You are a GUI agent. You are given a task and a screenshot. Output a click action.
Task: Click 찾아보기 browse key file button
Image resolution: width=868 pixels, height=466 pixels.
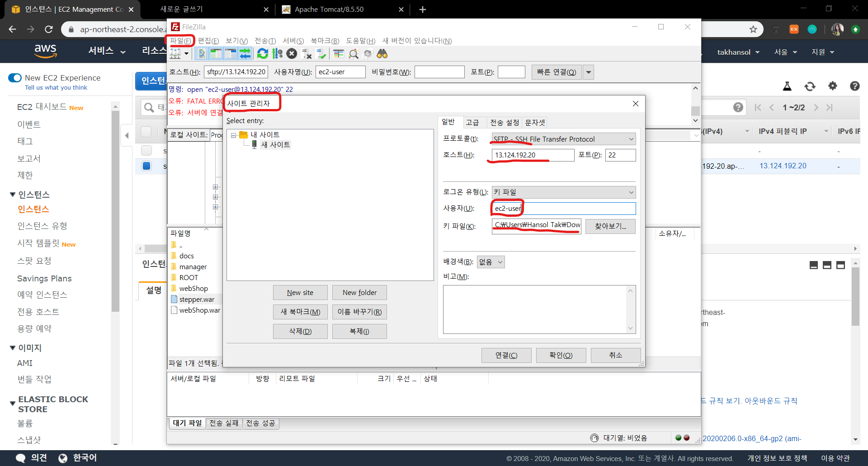pos(610,226)
